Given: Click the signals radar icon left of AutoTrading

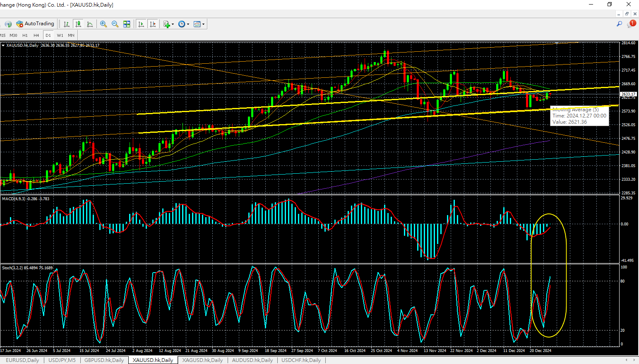Looking at the screenshot, I should (8, 24).
